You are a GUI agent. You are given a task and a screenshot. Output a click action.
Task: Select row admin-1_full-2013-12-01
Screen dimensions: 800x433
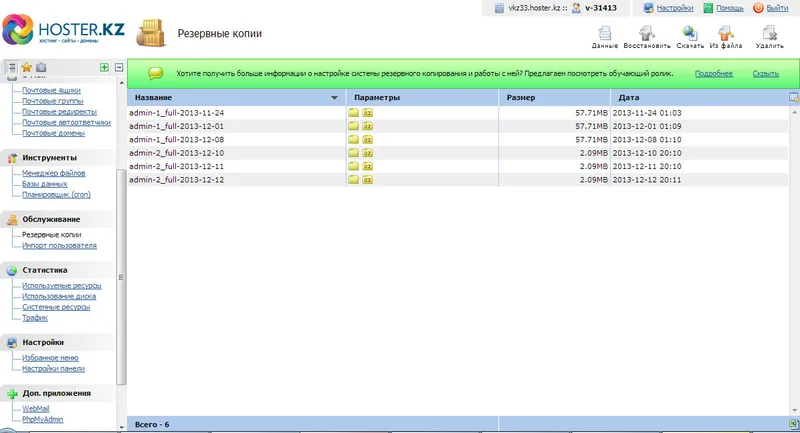click(458, 126)
